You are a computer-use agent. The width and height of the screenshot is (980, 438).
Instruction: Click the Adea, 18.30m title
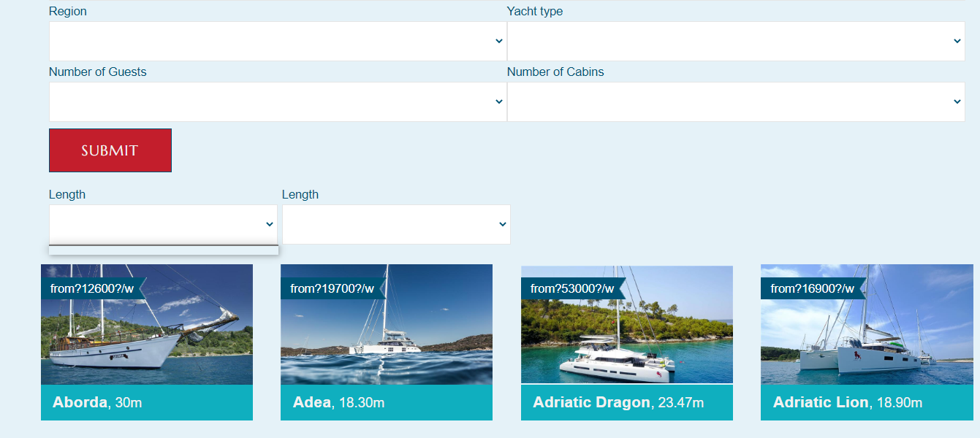[338, 402]
